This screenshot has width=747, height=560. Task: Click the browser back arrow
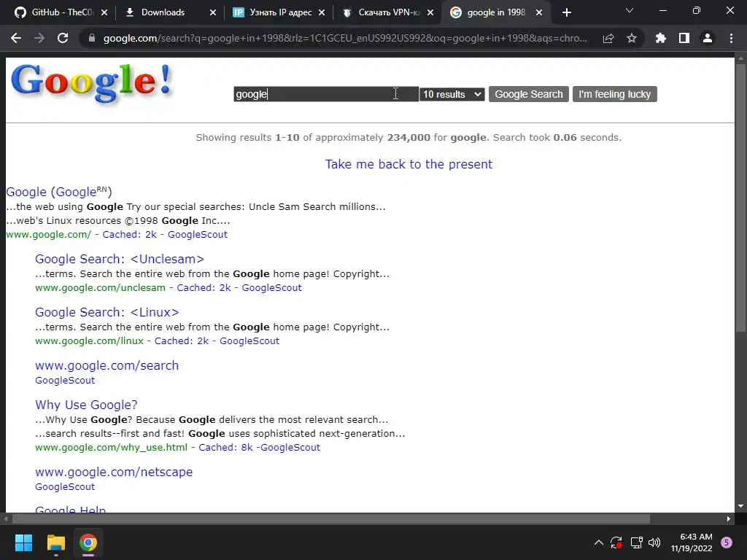pyautogui.click(x=16, y=38)
